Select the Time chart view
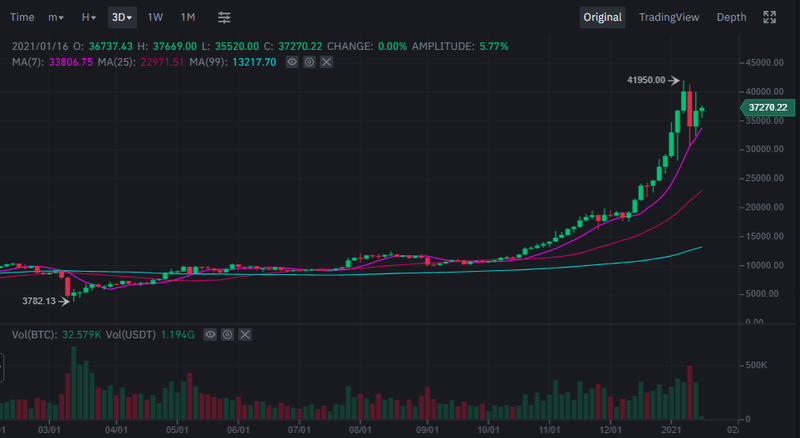This screenshot has width=800, height=438. [22, 17]
